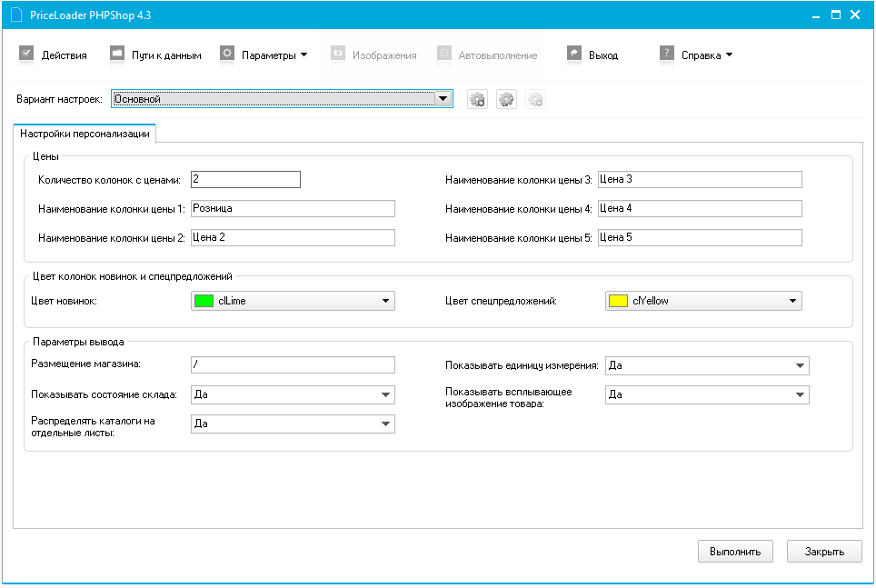This screenshot has height=588, width=876.
Task: Click the Параметры вывода group label
Action: (78, 342)
